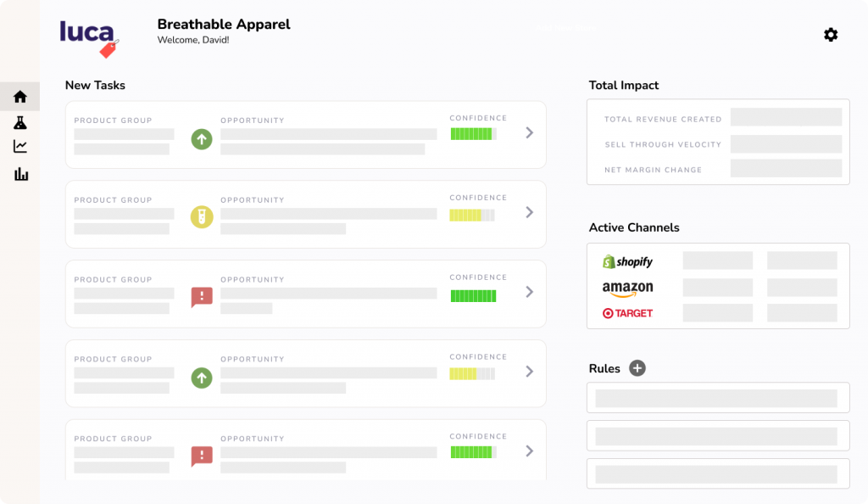The image size is (868, 504).
Task: Expand the second task with its chevron
Action: pos(529,212)
